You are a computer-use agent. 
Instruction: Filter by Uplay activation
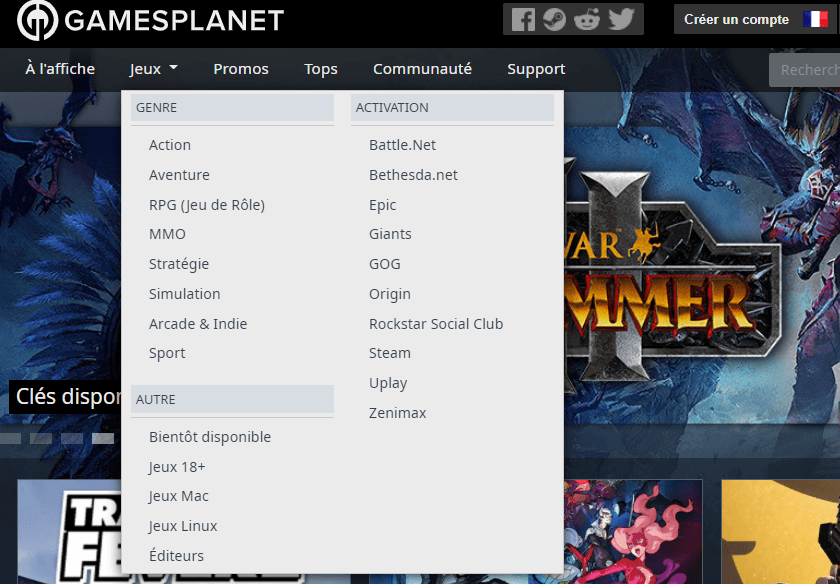point(388,383)
